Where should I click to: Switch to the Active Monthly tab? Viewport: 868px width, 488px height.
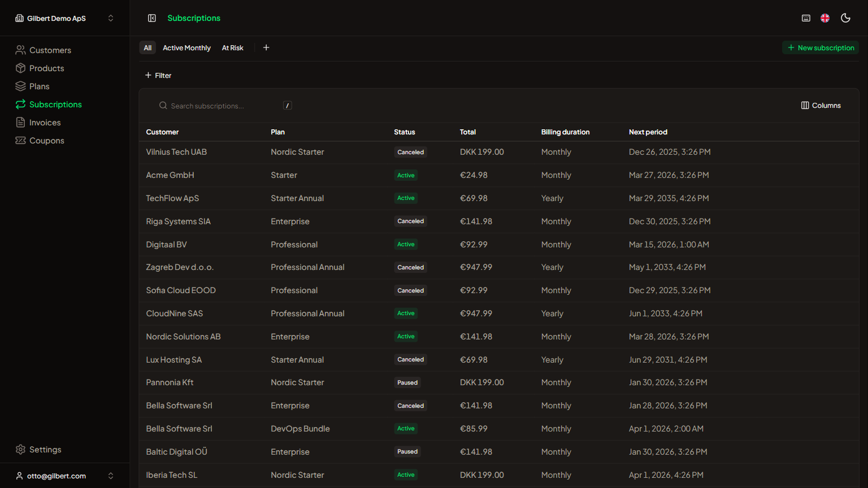tap(186, 47)
